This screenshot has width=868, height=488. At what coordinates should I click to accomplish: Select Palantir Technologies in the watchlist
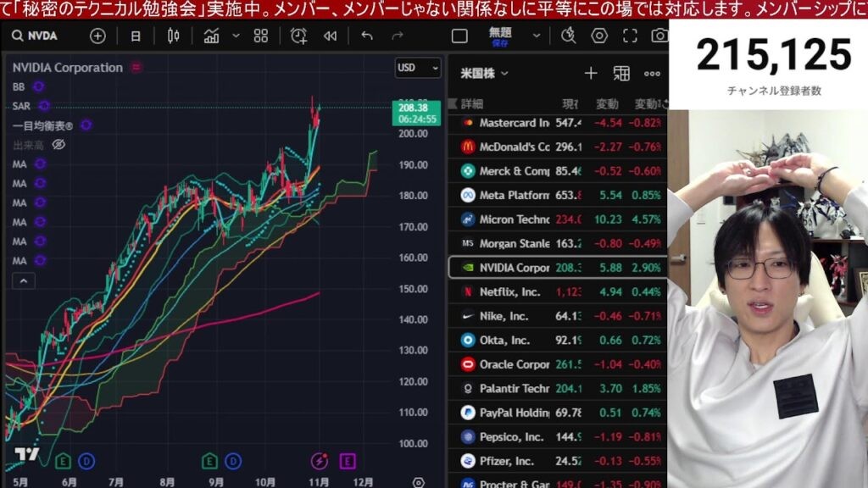click(x=558, y=388)
